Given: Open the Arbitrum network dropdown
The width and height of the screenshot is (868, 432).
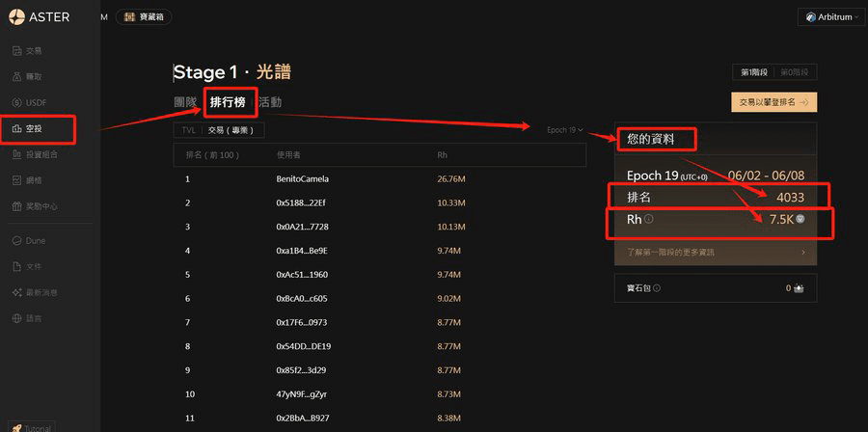Looking at the screenshot, I should click(830, 17).
